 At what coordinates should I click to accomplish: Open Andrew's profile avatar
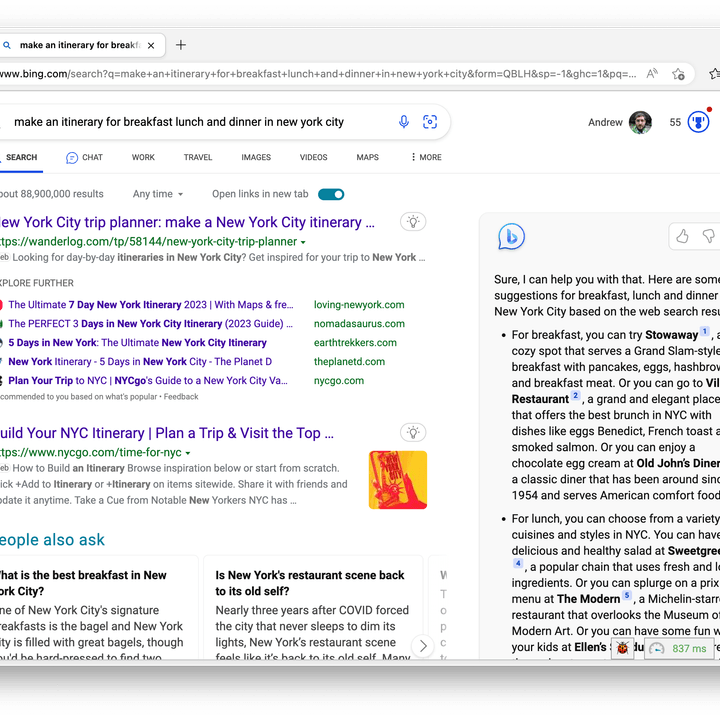(640, 122)
